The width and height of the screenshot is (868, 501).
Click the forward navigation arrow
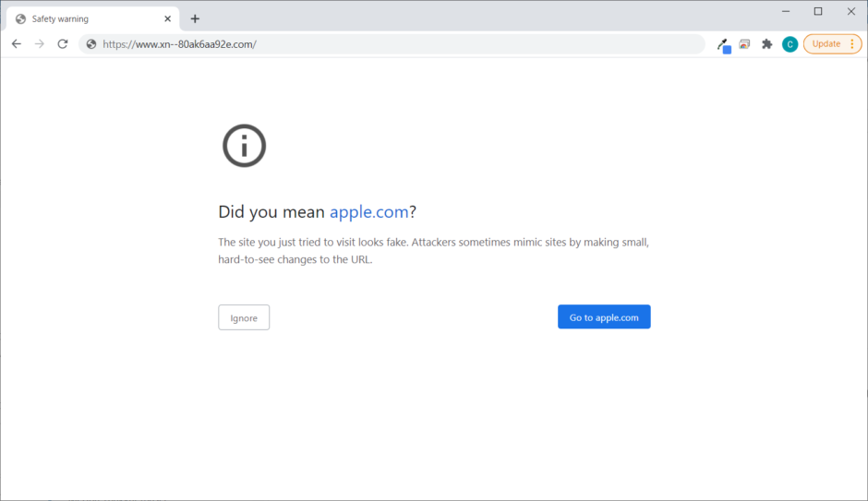[40, 44]
